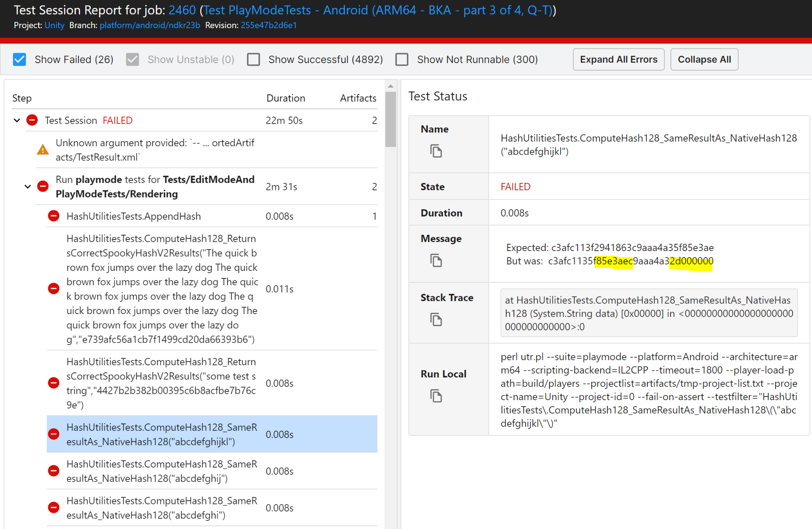
Task: Enable Show Not Runnable (300) checkbox
Action: tap(402, 59)
